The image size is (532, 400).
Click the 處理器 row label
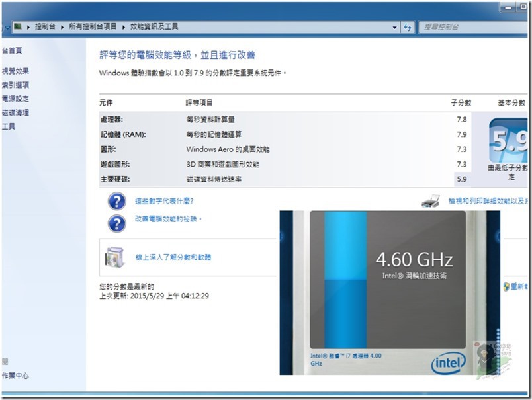(x=112, y=120)
